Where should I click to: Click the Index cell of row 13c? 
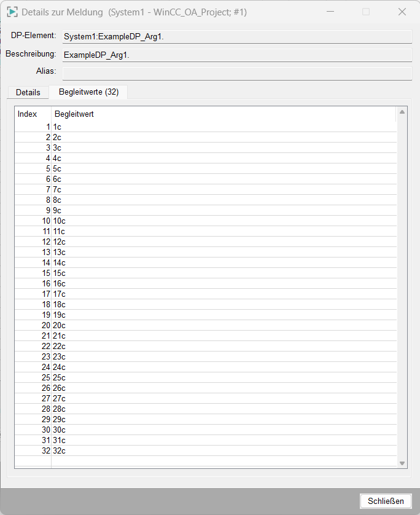[33, 252]
